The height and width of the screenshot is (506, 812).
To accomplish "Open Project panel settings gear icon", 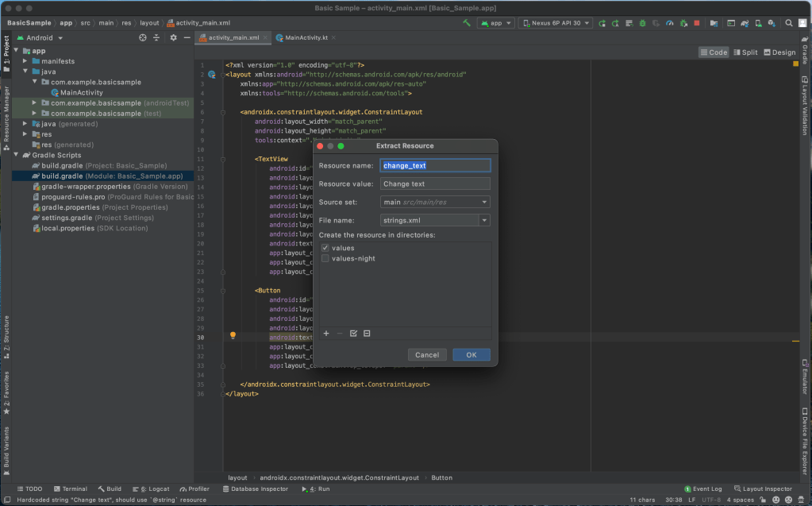I will point(173,37).
